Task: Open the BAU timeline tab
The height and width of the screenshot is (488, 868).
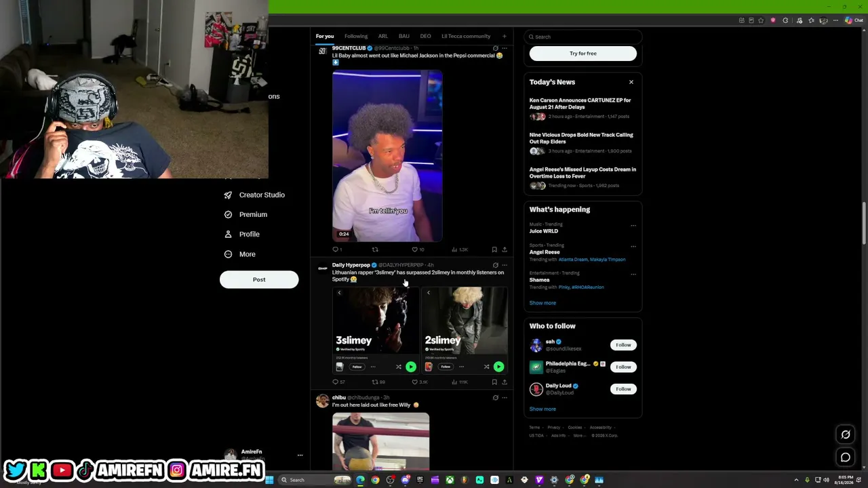Action: [x=404, y=36]
